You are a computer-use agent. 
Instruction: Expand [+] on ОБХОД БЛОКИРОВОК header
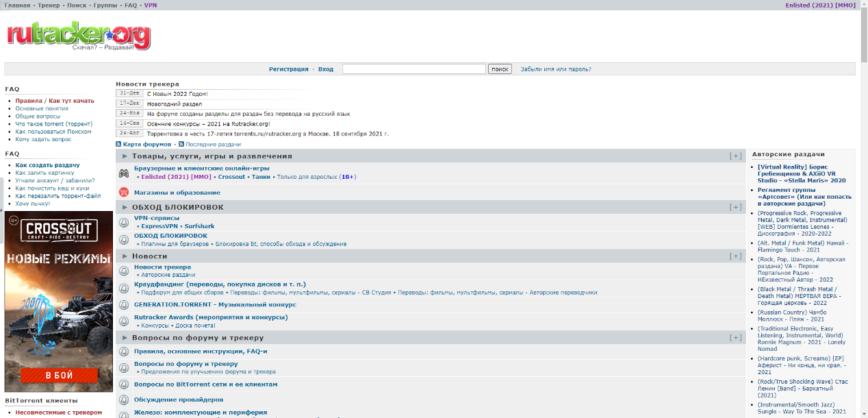[x=735, y=207]
